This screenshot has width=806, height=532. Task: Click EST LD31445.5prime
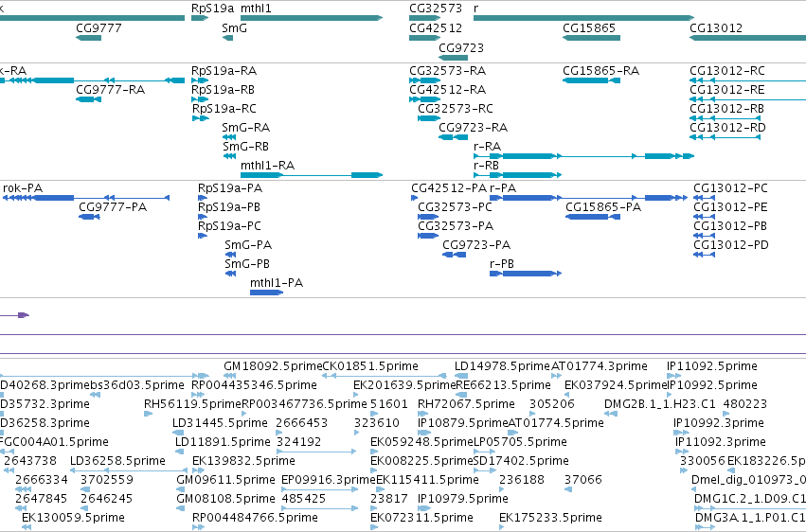pyautogui.click(x=178, y=433)
